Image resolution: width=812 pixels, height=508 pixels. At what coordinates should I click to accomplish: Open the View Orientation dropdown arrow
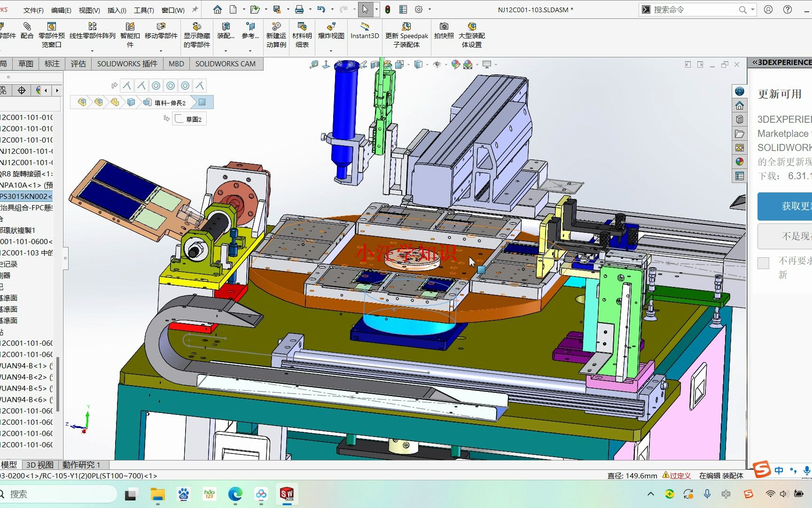409,64
